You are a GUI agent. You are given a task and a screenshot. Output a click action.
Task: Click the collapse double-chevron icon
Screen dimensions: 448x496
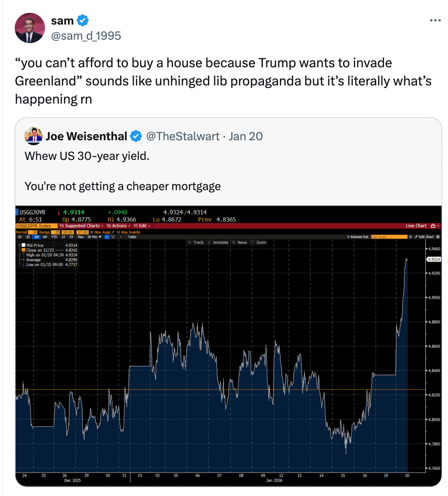point(411,237)
